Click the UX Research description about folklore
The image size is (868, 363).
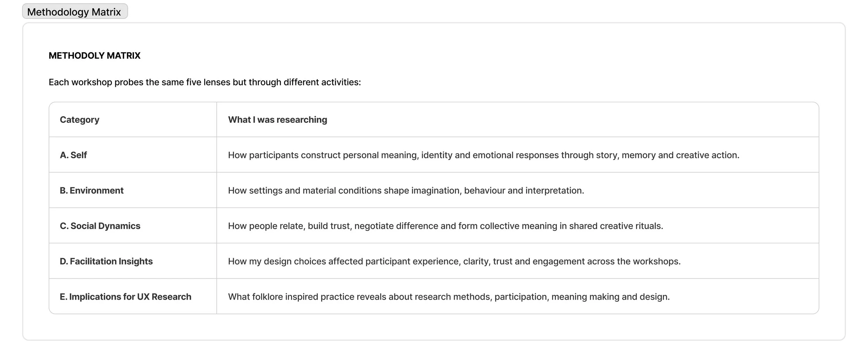click(x=449, y=297)
